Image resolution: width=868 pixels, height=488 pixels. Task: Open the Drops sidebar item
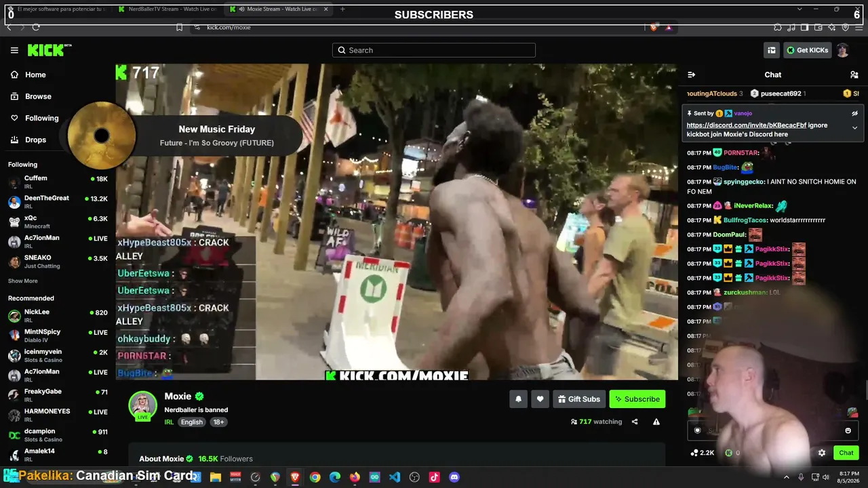pyautogui.click(x=28, y=140)
